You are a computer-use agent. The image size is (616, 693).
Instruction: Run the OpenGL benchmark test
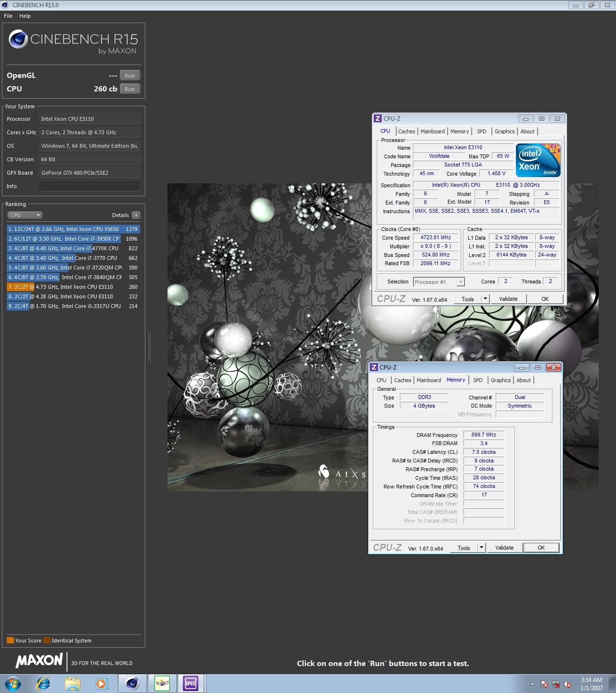pos(130,76)
